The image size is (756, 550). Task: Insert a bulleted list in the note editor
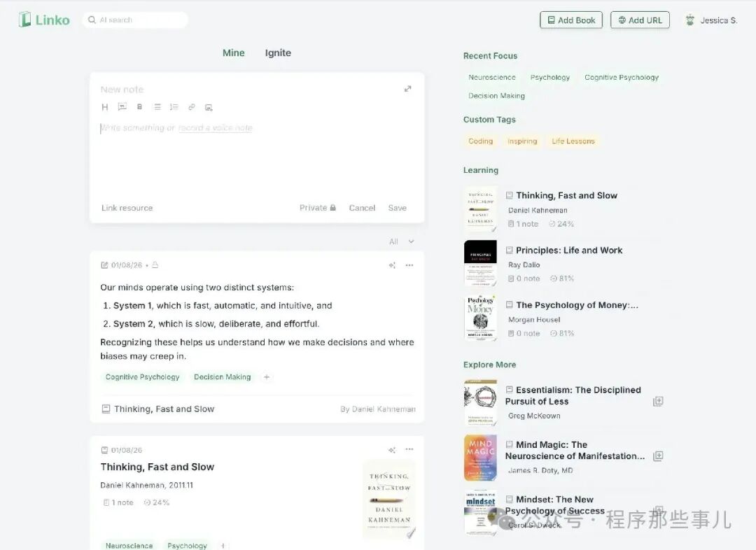(157, 106)
